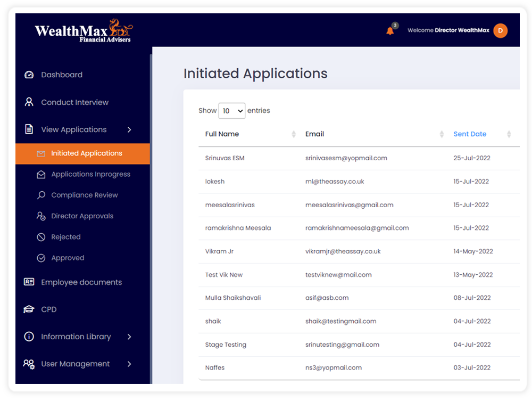The height and width of the screenshot is (401, 532).
Task: Open CPD menu item
Action: (49, 309)
